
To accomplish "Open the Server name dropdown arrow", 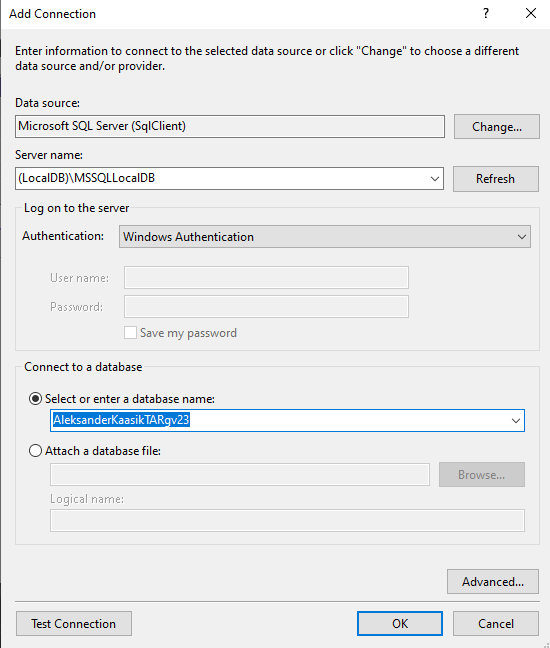I will (434, 179).
